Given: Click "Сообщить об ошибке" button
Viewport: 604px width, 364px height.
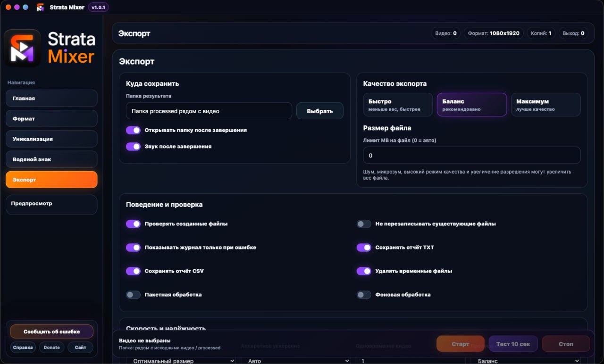Looking at the screenshot, I should click(52, 331).
